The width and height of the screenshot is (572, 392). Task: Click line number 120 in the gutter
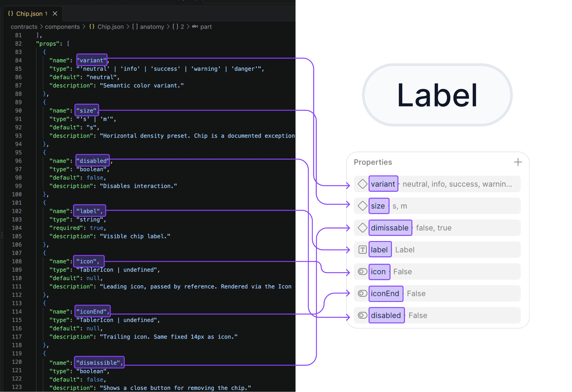[17, 362]
